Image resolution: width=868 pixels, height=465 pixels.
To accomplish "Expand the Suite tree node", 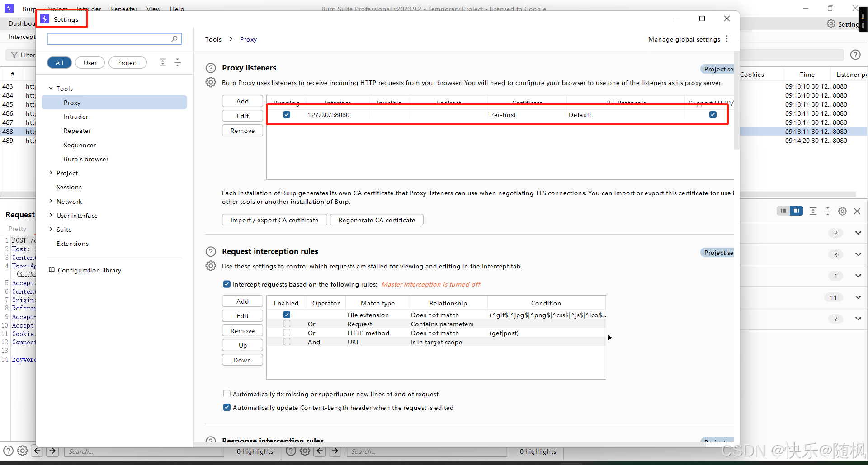I will coord(51,229).
